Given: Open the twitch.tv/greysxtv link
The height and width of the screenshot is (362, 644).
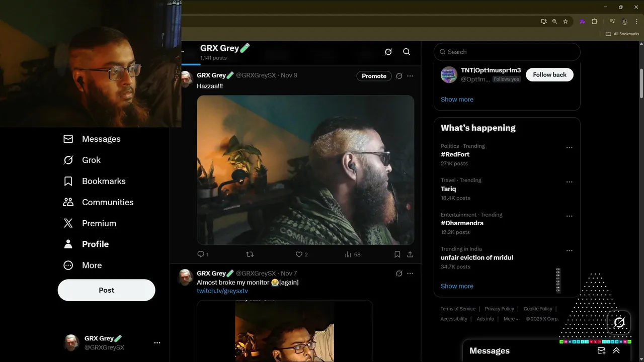Looking at the screenshot, I should [222, 291].
